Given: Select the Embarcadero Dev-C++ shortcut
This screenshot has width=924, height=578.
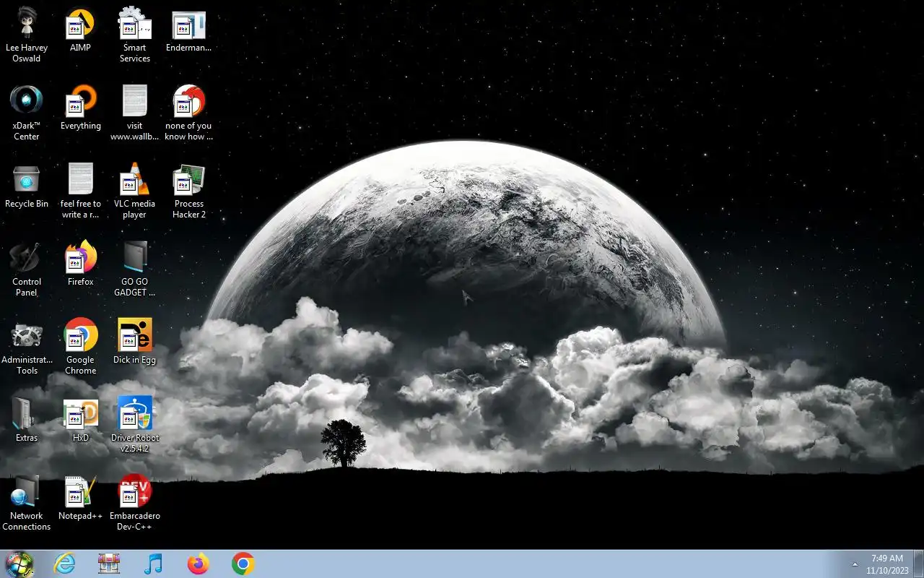Looking at the screenshot, I should [x=134, y=504].
